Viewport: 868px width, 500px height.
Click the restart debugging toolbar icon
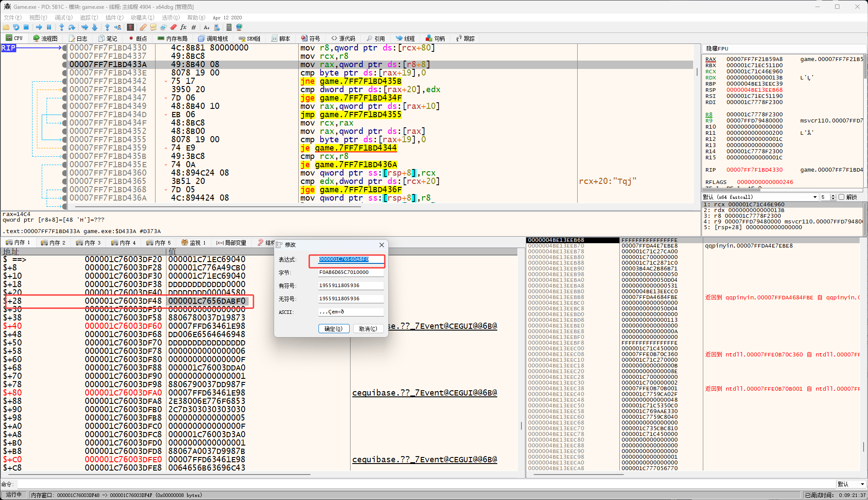[x=16, y=27]
